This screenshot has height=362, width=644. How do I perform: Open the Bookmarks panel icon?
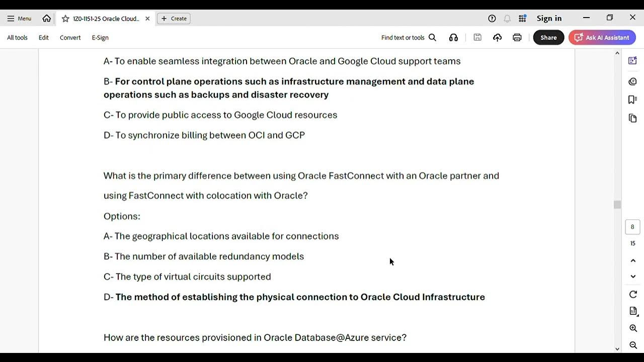(633, 100)
